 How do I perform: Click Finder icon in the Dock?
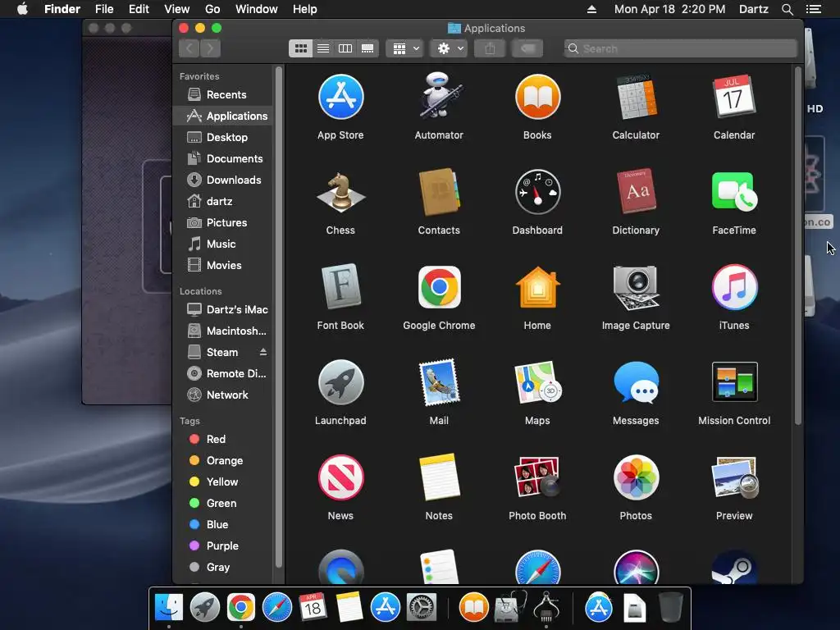click(x=169, y=608)
